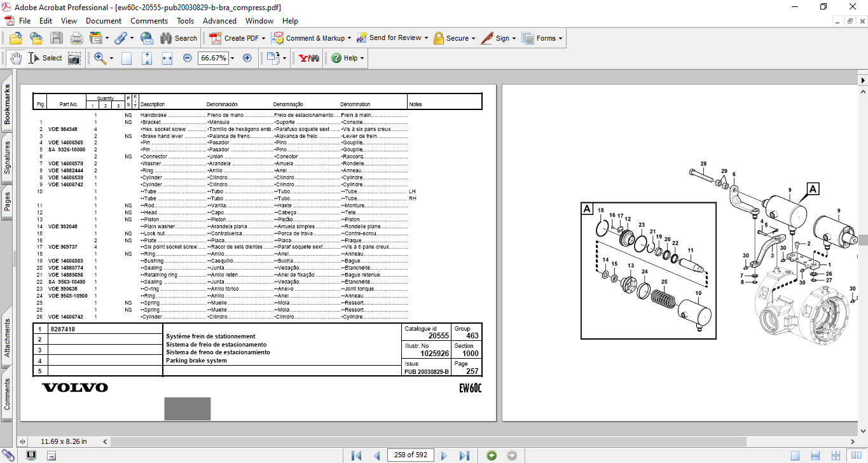Click the page number input field
868x463 pixels.
411,455
